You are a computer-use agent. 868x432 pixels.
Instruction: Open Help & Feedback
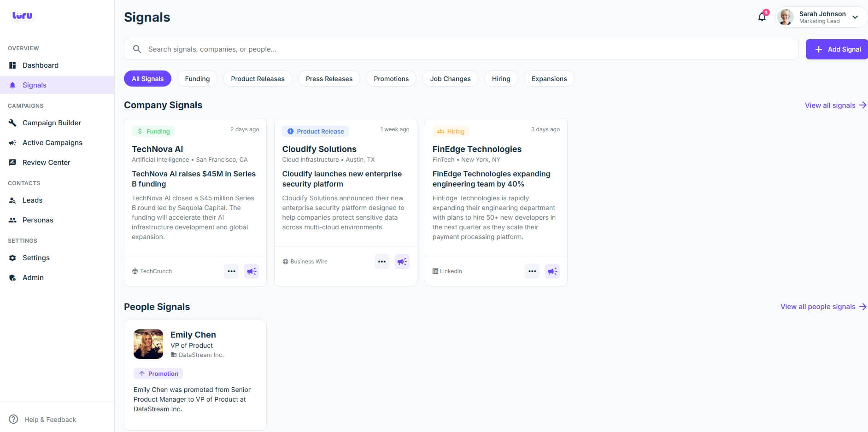(x=50, y=420)
